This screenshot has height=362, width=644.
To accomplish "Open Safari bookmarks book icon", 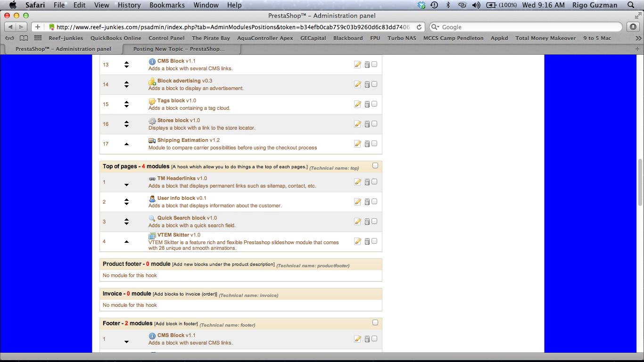I will 24,38.
